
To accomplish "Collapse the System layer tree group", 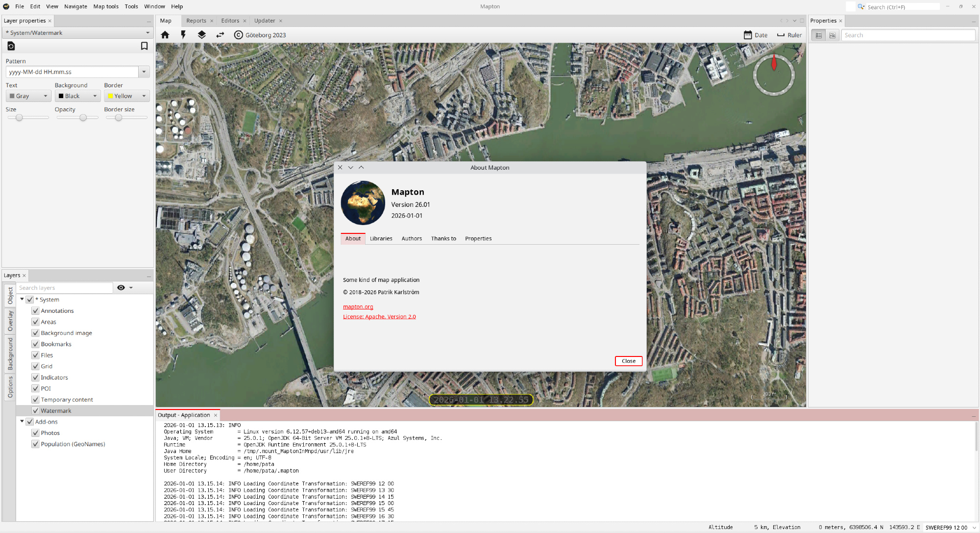I will click(22, 299).
